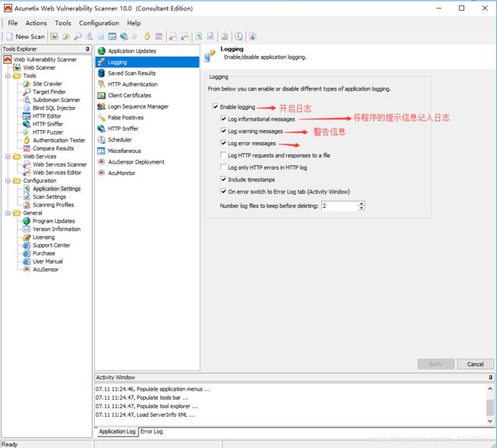The width and height of the screenshot is (497, 448).
Task: Open Site Crawler from the toolbar
Action: [66, 37]
